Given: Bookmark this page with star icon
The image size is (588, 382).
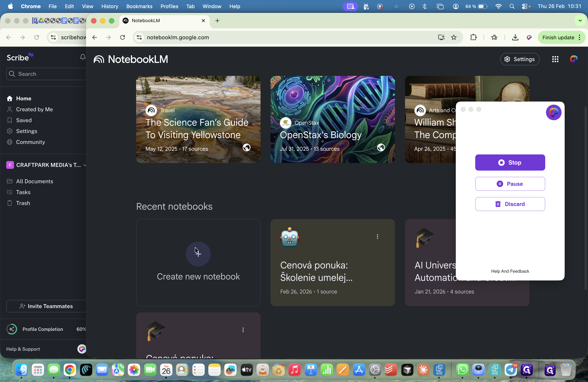Looking at the screenshot, I should pyautogui.click(x=454, y=37).
